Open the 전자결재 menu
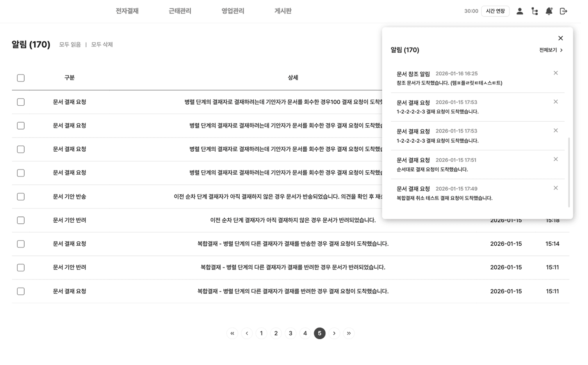The width and height of the screenshot is (588, 365). pyautogui.click(x=127, y=11)
